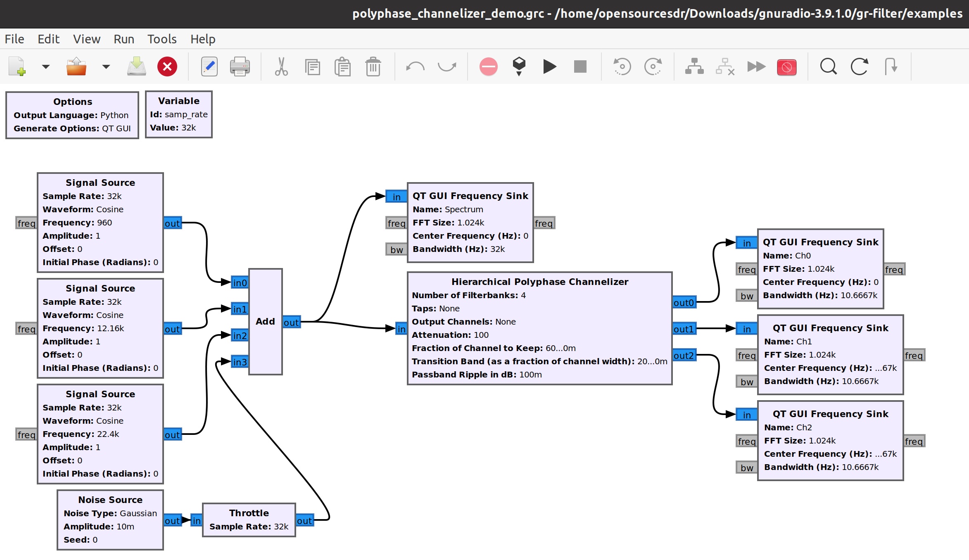Viewport: 969px width, 560px height.
Task: Click the Generate flow graph icon
Action: point(519,66)
